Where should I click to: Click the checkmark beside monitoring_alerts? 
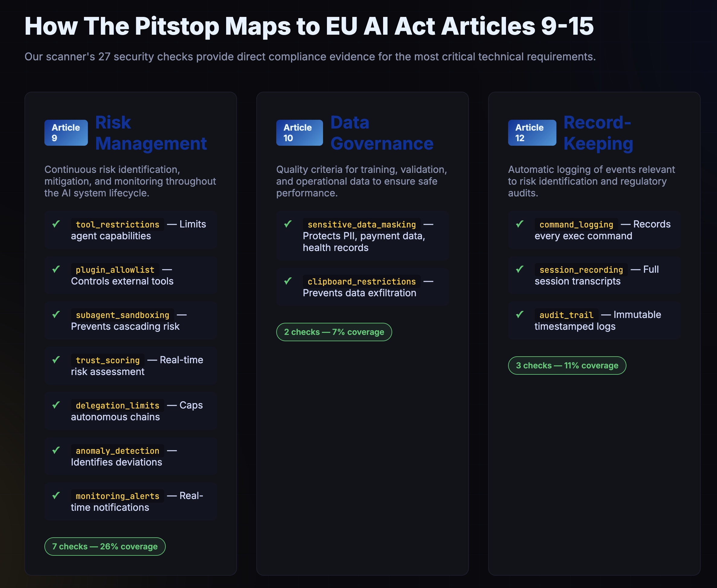click(x=56, y=496)
